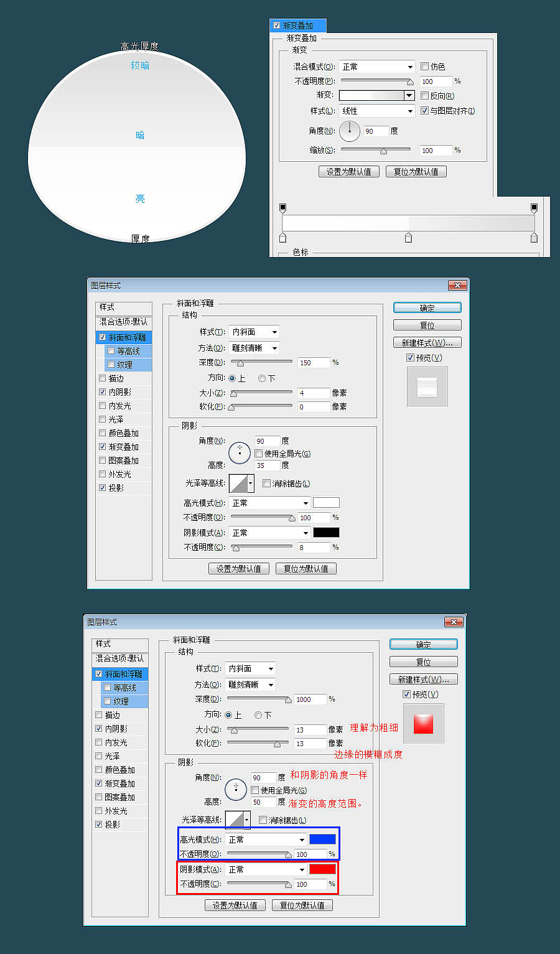The height and width of the screenshot is (954, 560).
Task: Click the 确定 button in the middle dialog
Action: pos(427,307)
